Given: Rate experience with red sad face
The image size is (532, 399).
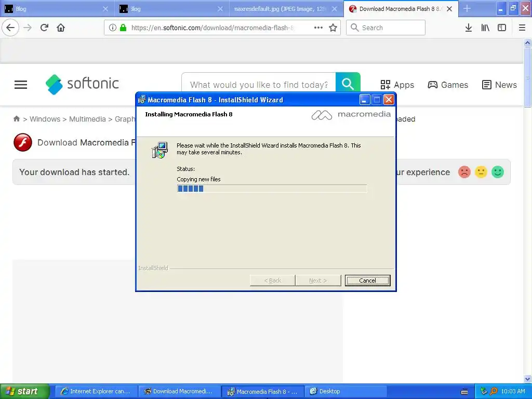Looking at the screenshot, I should [x=464, y=172].
